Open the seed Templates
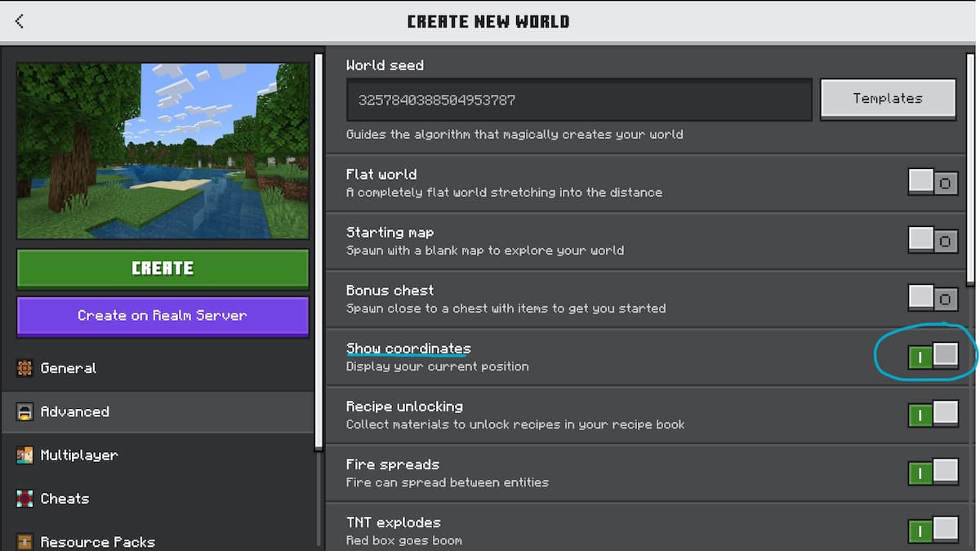The image size is (980, 551). click(888, 99)
